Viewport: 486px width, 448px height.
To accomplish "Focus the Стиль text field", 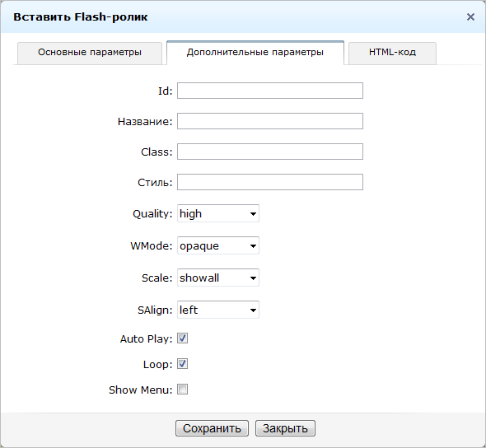I will click(270, 182).
